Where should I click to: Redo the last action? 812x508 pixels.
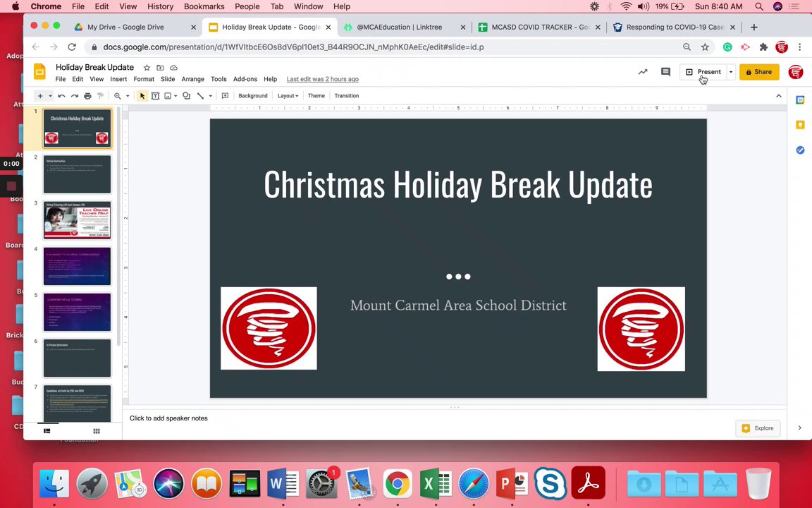click(x=75, y=96)
